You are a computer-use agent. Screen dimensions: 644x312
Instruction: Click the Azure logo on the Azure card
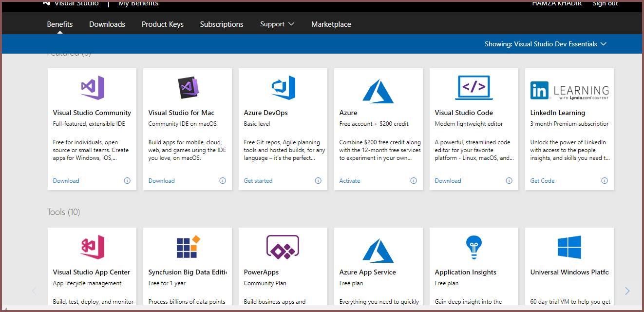(379, 91)
